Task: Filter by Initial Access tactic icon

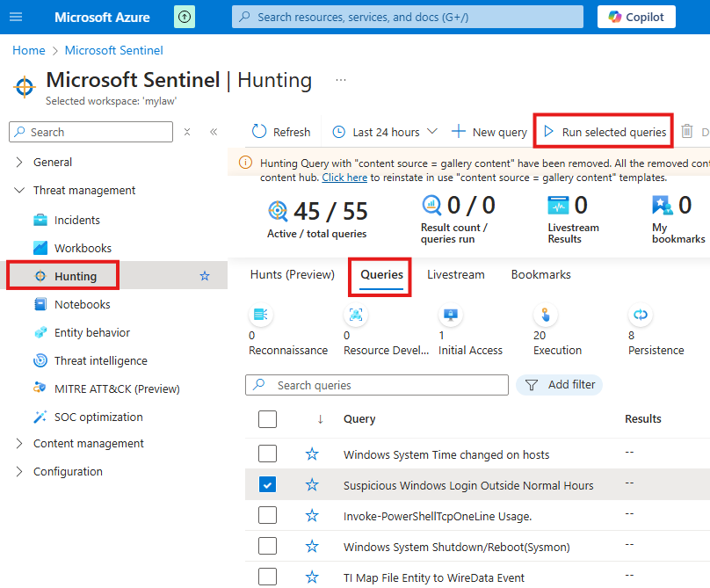Action: (x=451, y=315)
